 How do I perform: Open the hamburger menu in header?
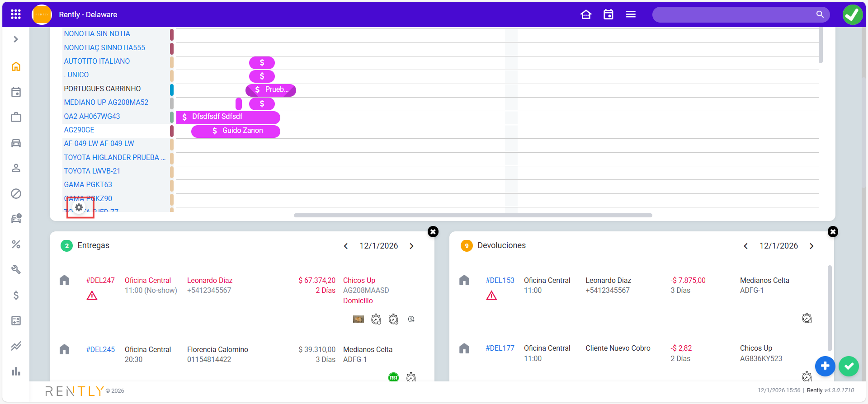click(631, 14)
